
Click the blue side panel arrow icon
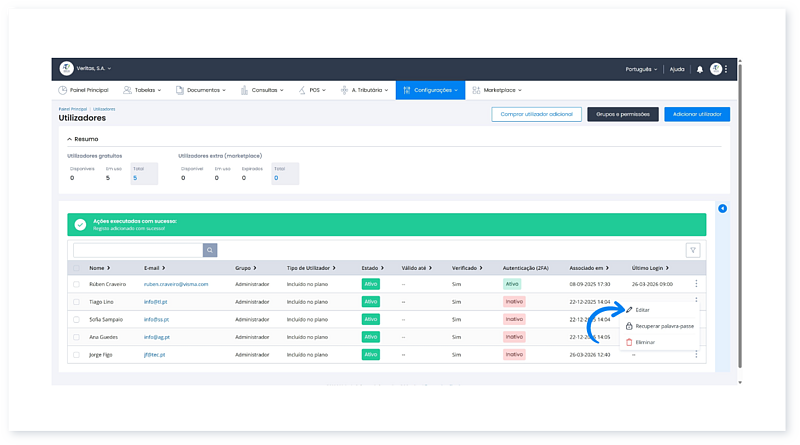[722, 209]
